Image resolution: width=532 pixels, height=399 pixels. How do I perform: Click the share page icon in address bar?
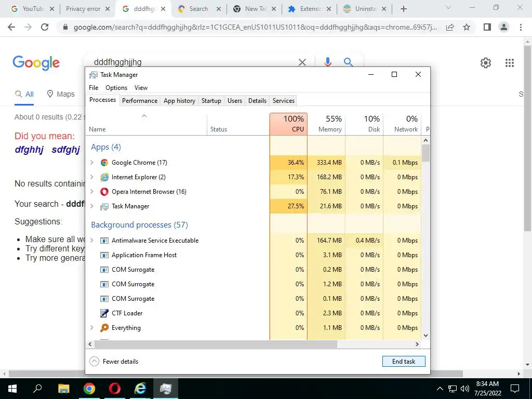pyautogui.click(x=450, y=27)
